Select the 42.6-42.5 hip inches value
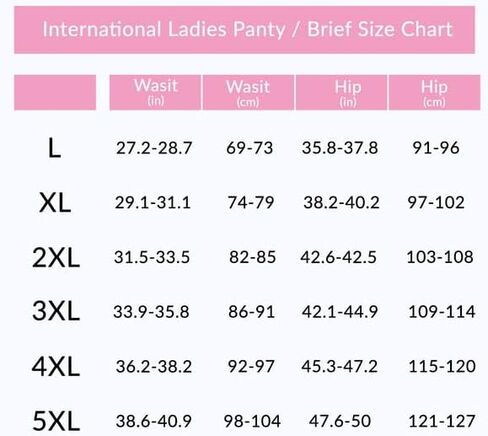This screenshot has height=436, width=488. click(x=338, y=257)
